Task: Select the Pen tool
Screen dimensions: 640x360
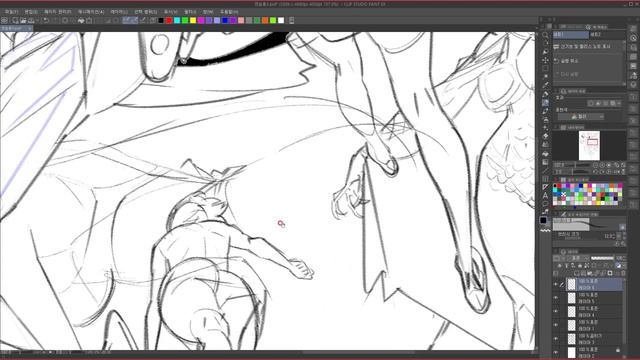Action: click(545, 94)
